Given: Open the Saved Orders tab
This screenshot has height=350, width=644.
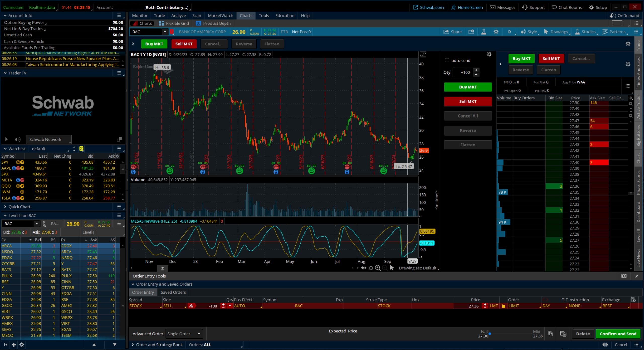Looking at the screenshot, I should (173, 292).
